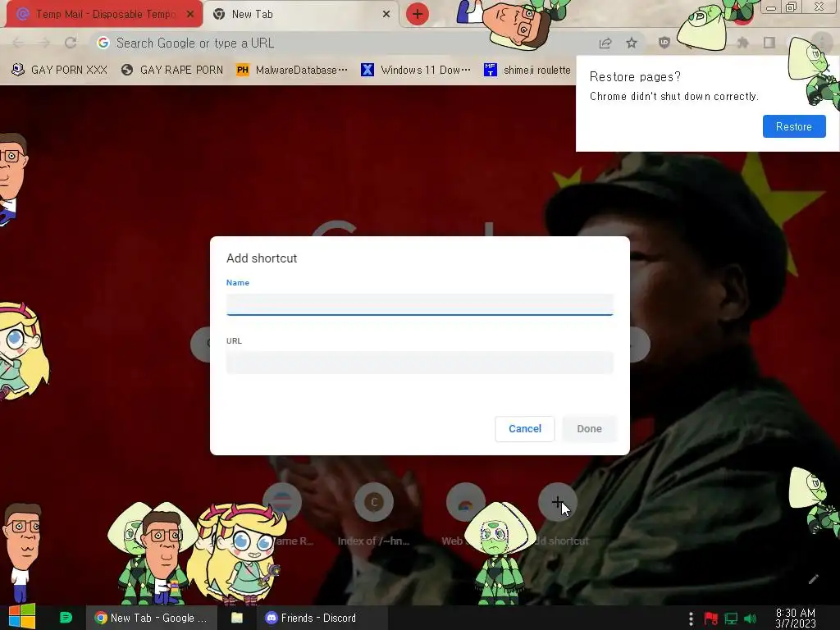840x630 pixels.
Task: Bookmark this page with star icon
Action: tap(632, 43)
